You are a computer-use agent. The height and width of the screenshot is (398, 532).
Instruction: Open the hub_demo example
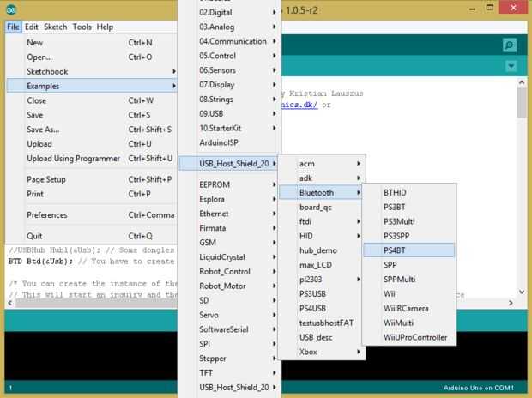[322, 250]
